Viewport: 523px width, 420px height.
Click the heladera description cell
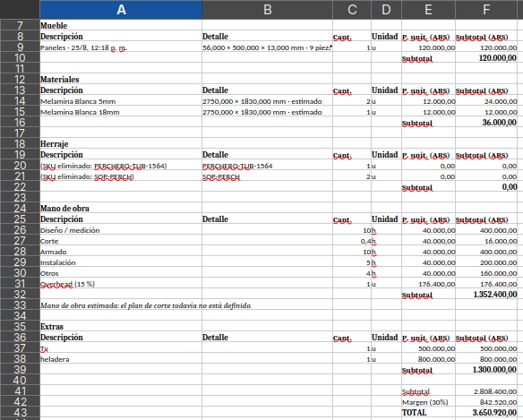click(121, 359)
